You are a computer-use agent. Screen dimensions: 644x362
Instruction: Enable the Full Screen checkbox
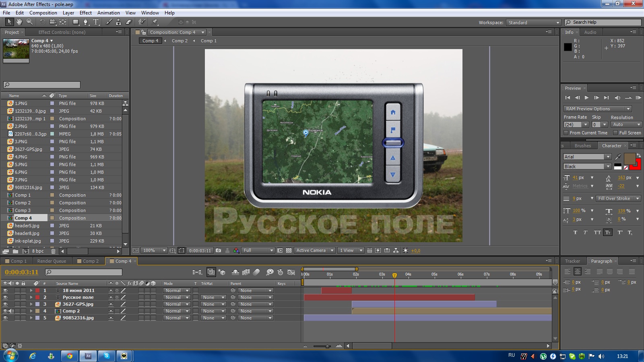(x=615, y=133)
